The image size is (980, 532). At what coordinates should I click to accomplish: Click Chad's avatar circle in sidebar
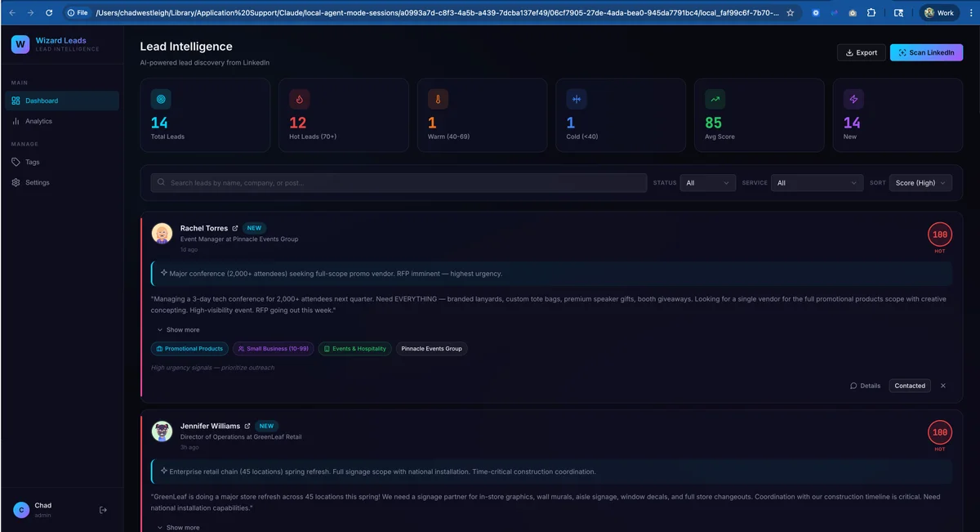point(20,510)
